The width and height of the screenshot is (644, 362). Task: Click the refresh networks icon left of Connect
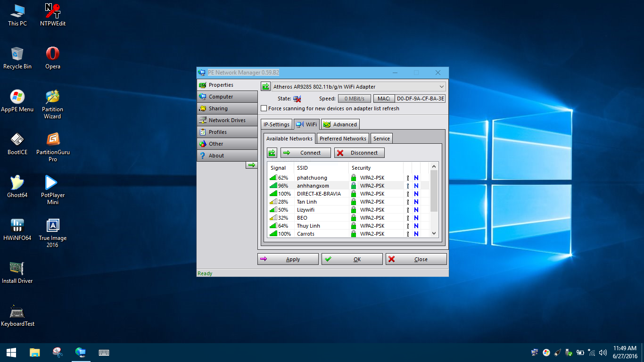pos(272,153)
